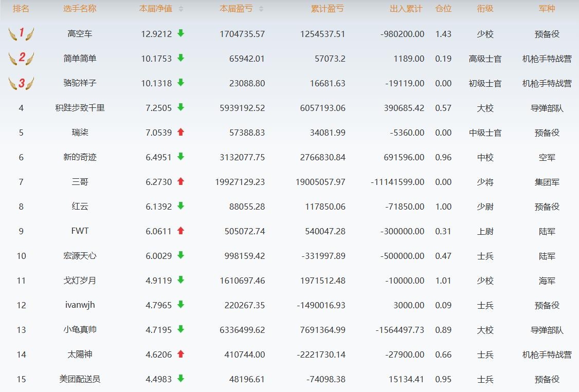Click the green down arrow beside 4.4983

[x=180, y=379]
